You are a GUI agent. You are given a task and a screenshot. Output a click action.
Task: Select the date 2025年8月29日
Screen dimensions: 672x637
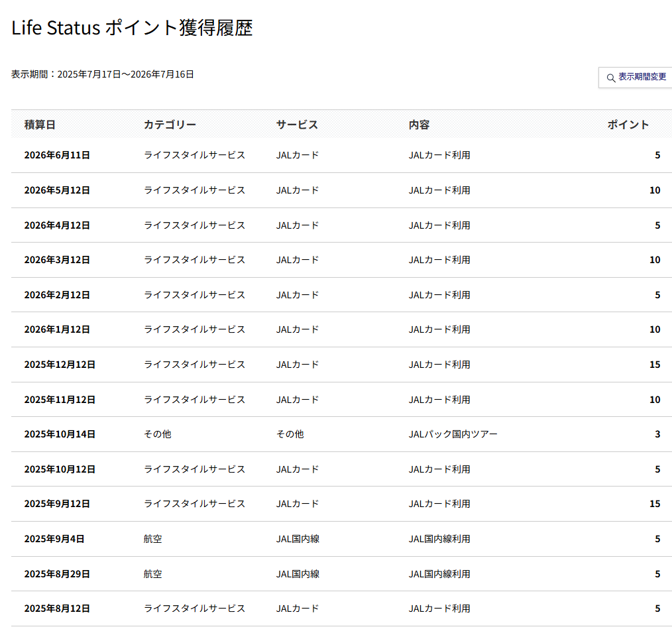(57, 575)
